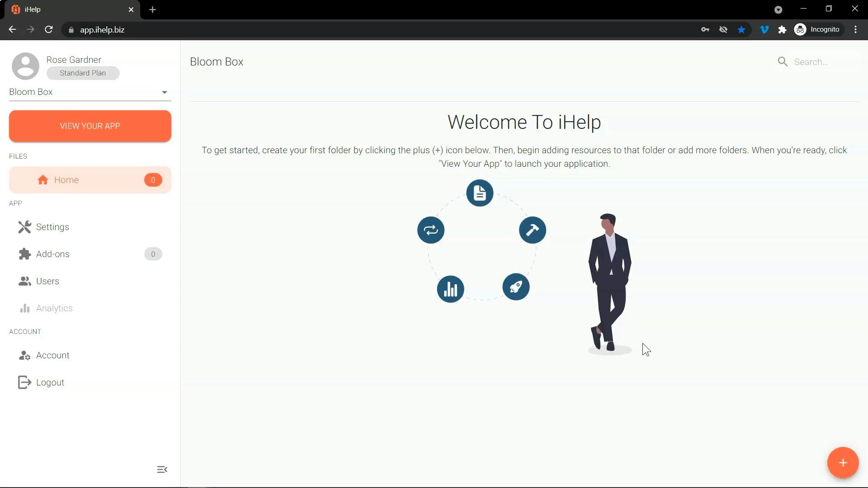Click the floating plus button
The image size is (868, 488).
pyautogui.click(x=843, y=463)
